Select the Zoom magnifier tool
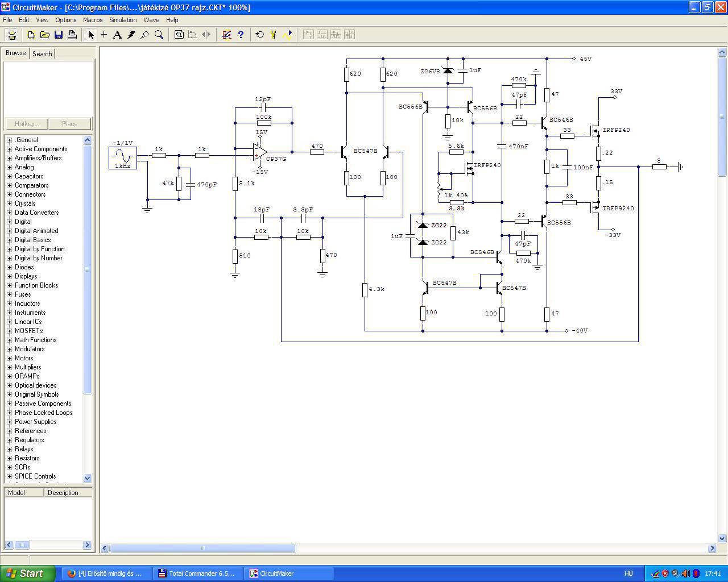The image size is (728, 582). pos(159,35)
